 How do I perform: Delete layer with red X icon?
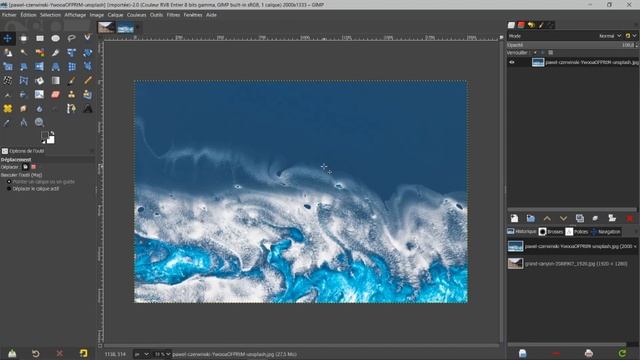630,218
